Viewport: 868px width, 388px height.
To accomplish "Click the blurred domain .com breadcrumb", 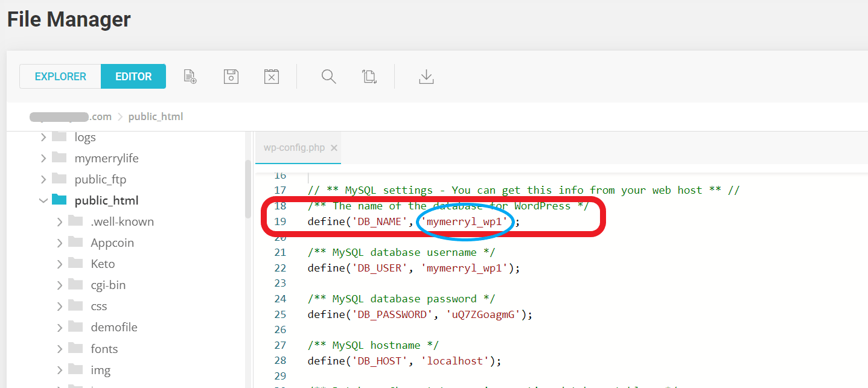I will click(x=71, y=116).
